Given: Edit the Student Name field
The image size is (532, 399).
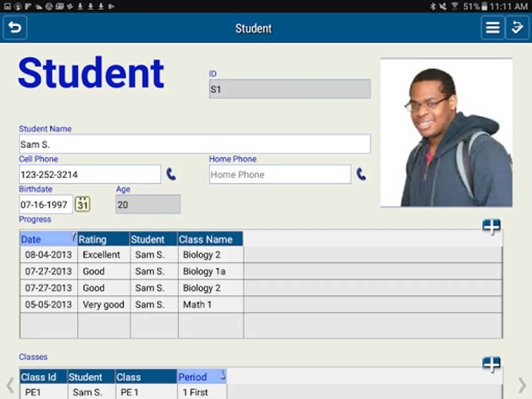Looking at the screenshot, I should 195,145.
